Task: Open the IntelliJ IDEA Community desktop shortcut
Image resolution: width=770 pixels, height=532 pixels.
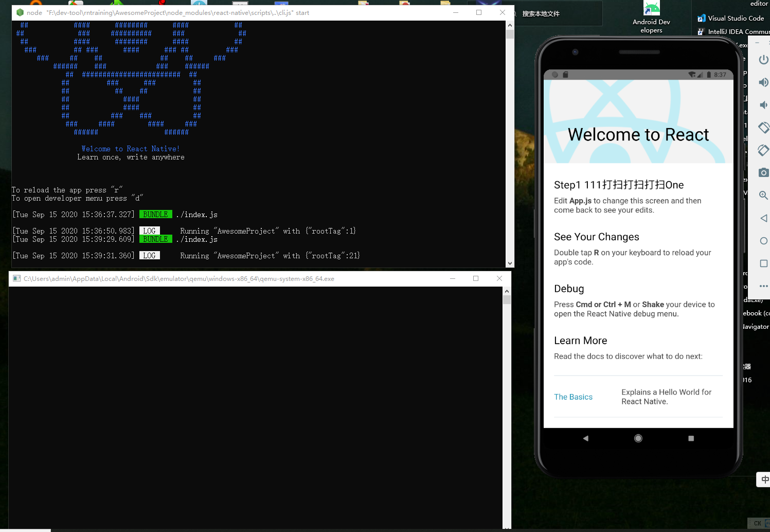Action: click(x=734, y=31)
